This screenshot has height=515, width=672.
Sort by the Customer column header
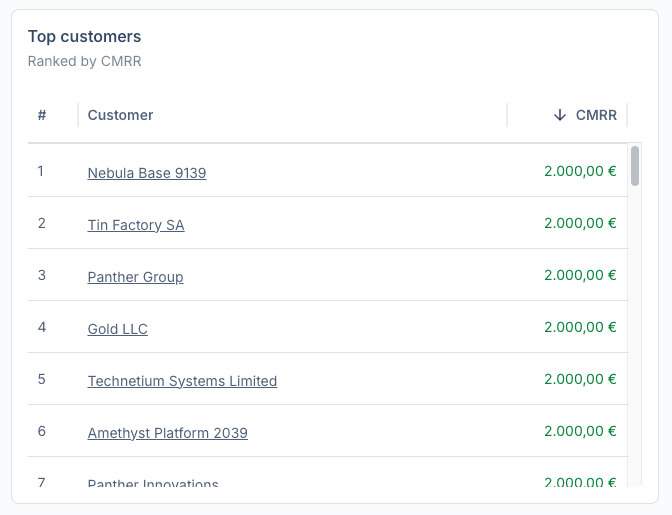coord(120,115)
